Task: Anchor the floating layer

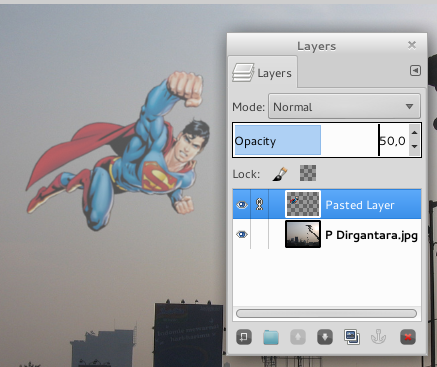Action: click(379, 337)
